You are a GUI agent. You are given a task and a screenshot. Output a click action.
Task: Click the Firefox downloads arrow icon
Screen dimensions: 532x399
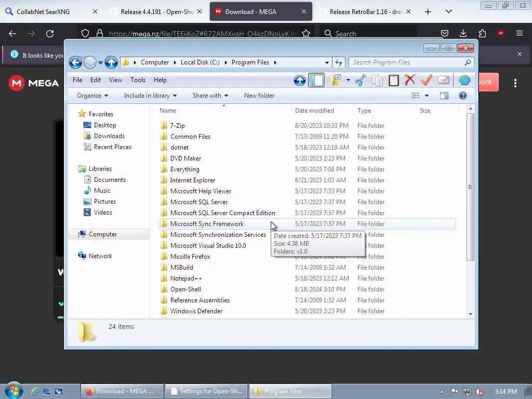point(463,33)
